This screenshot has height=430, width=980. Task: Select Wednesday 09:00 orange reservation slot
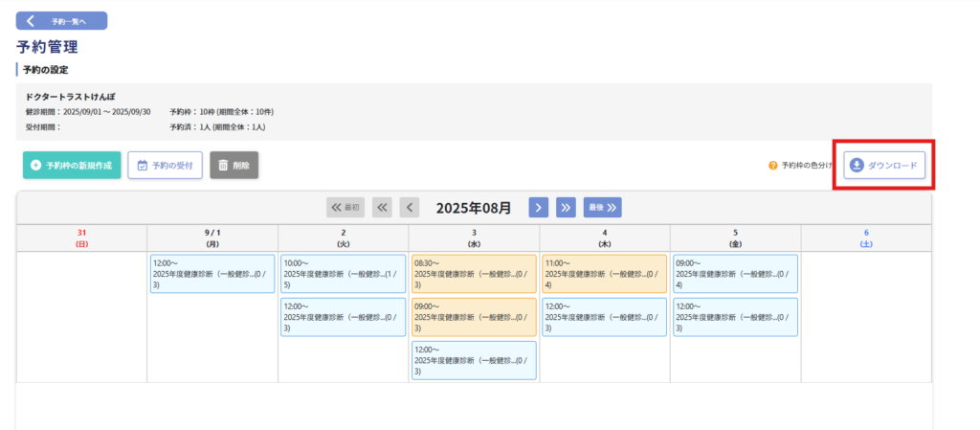pyautogui.click(x=474, y=317)
